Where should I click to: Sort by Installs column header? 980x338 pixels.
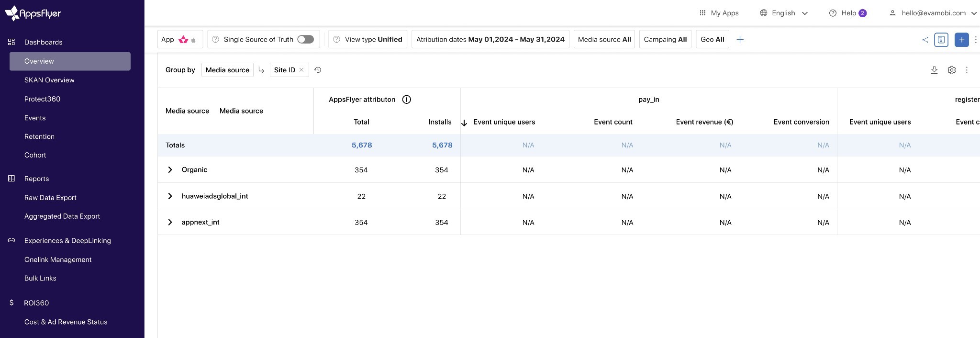tap(440, 122)
